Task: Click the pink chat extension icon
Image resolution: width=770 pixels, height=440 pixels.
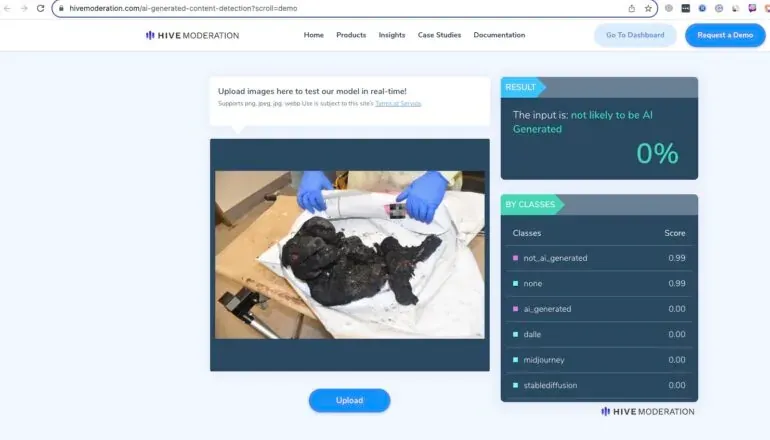Action: 752,8
